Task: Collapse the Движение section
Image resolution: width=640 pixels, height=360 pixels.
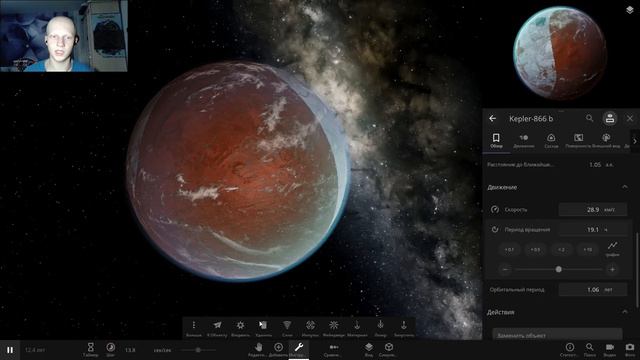Action: click(x=625, y=187)
